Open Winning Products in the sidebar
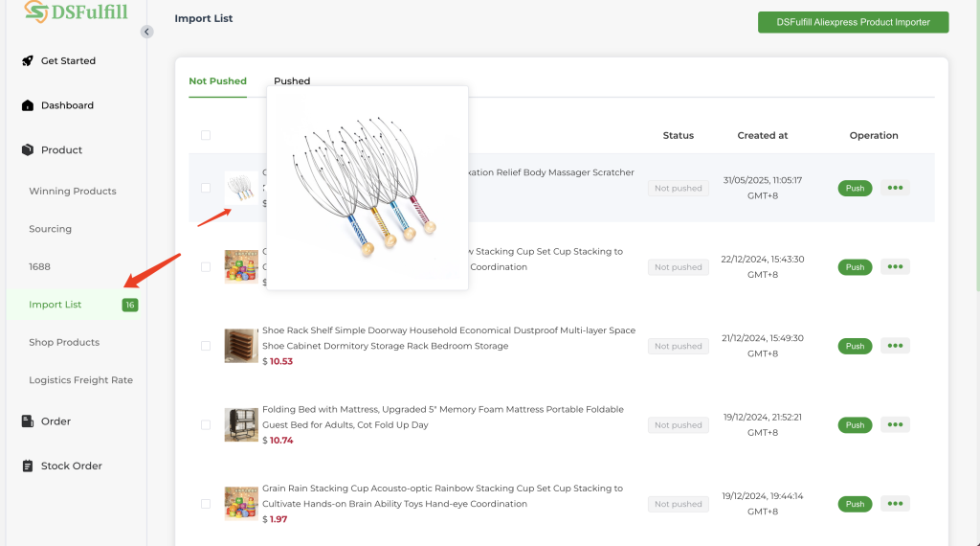Screen dimensions: 980x546 click(x=73, y=192)
